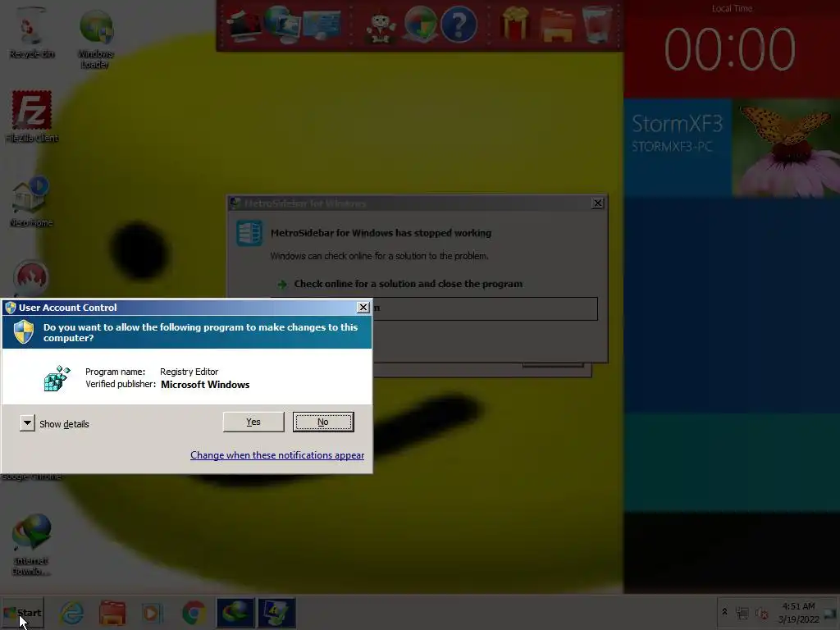Click the network tray icon
Image resolution: width=840 pixels, height=630 pixels.
pyautogui.click(x=742, y=612)
